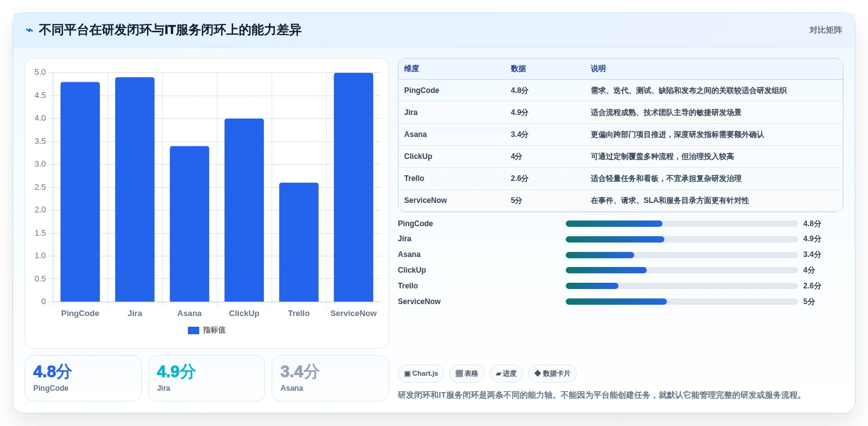This screenshot has width=868, height=426.
Task: Click the Jira progress bar
Action: coord(682,239)
